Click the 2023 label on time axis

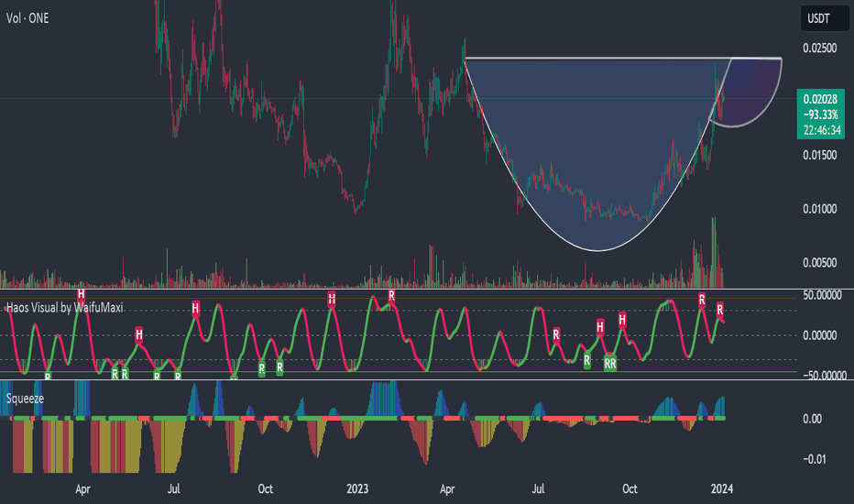pyautogui.click(x=357, y=488)
